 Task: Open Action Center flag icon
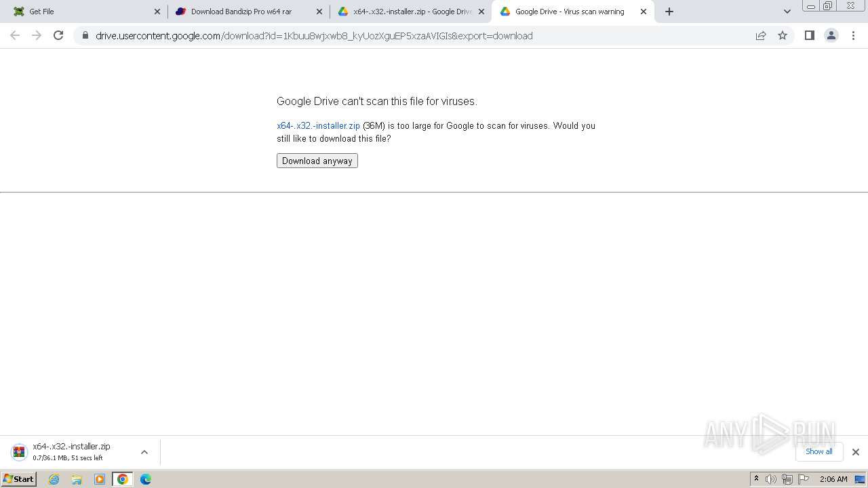(804, 479)
